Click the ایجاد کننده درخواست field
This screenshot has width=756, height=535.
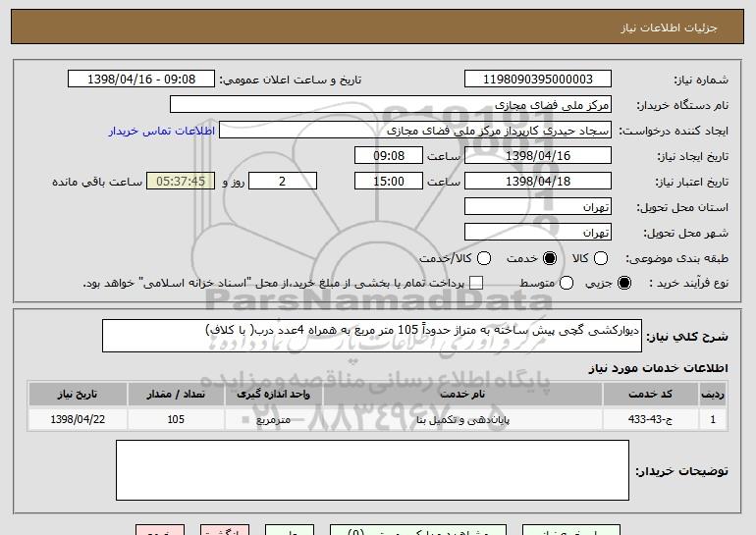pos(415,131)
